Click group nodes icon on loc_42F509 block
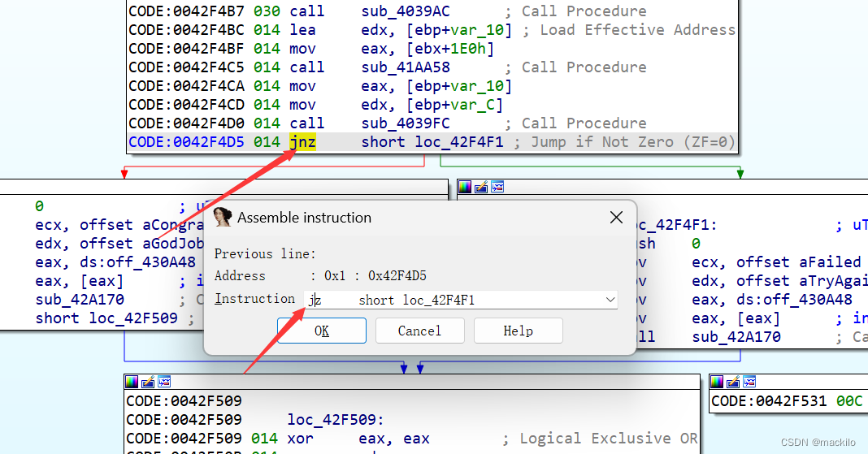The height and width of the screenshot is (454, 868). [x=164, y=382]
